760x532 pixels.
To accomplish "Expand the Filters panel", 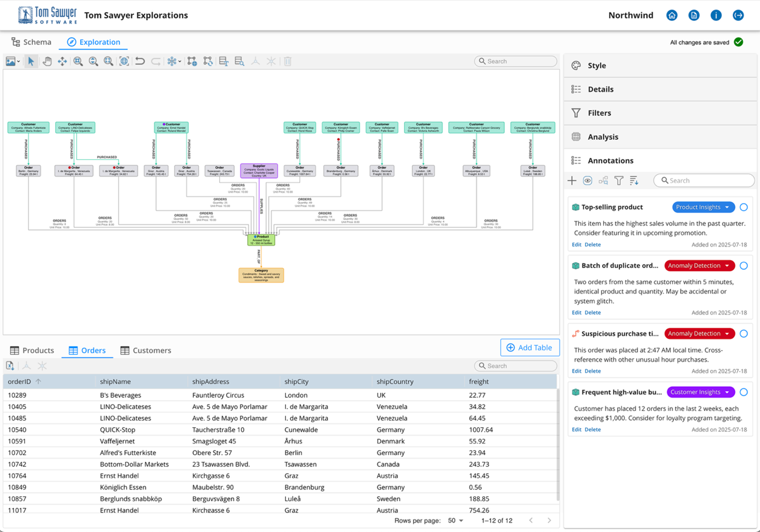I will tap(660, 113).
